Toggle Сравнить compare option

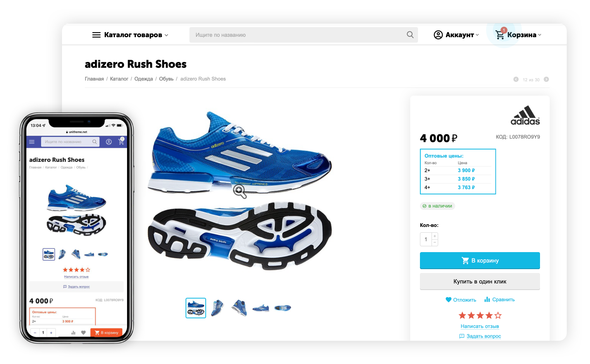tap(499, 300)
